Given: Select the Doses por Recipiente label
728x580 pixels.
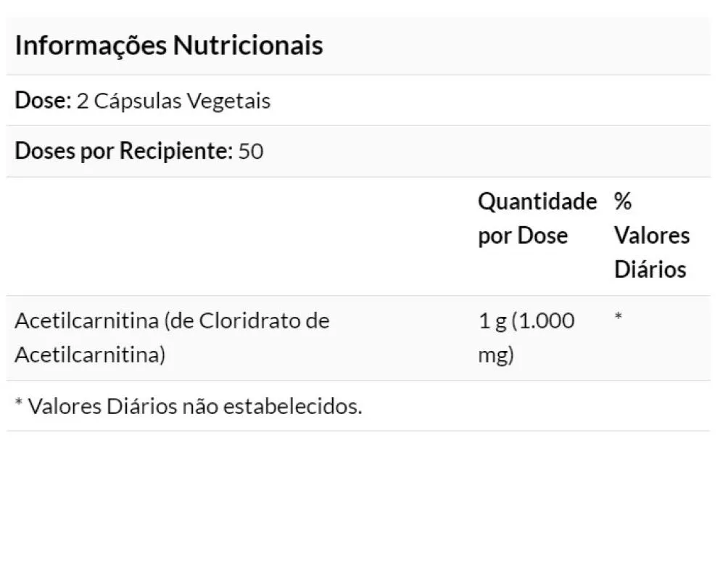Looking at the screenshot, I should [x=124, y=152].
